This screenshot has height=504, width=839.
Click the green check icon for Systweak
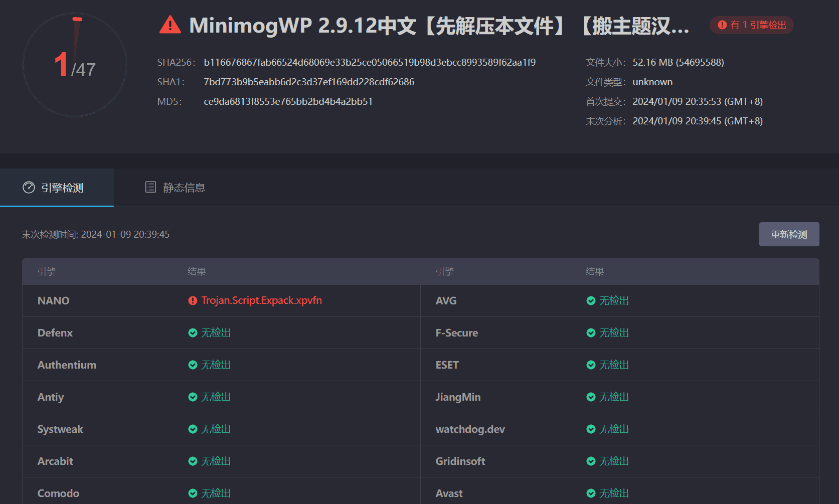193,429
